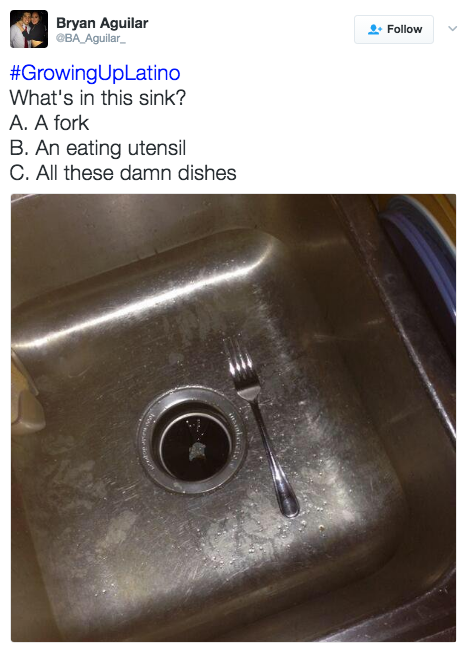Select the line "A. A fork"
The height and width of the screenshot is (648, 467).
[49, 123]
